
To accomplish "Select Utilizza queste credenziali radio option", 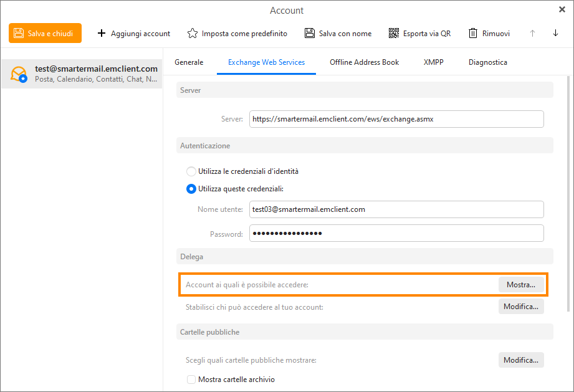I will (x=191, y=189).
